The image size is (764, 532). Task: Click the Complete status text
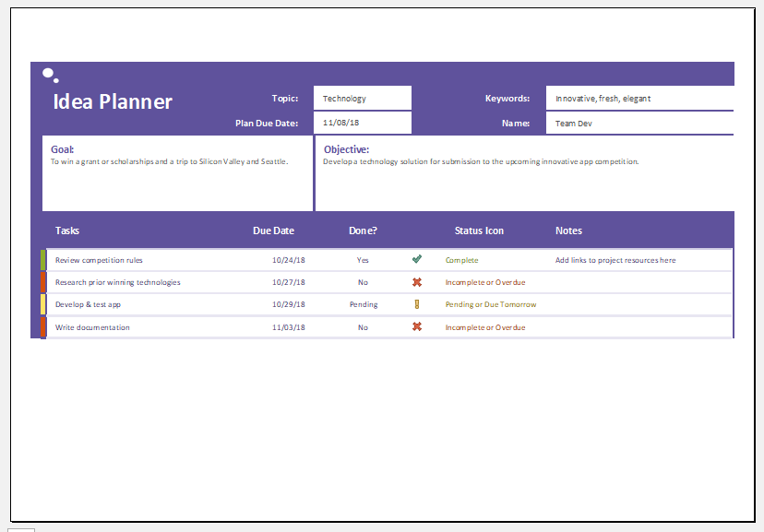(462, 260)
